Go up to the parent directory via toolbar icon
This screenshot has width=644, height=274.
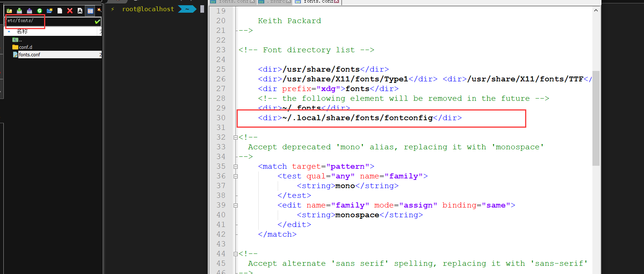[x=9, y=11]
